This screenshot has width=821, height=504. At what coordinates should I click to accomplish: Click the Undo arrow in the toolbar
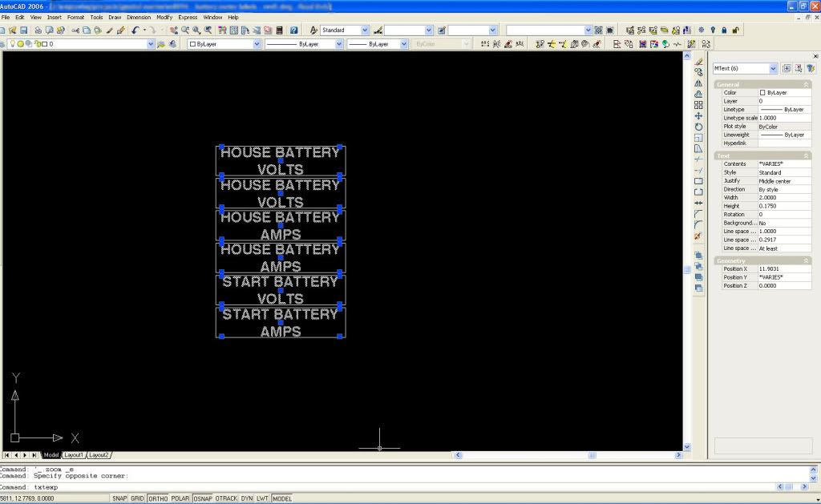point(134,29)
